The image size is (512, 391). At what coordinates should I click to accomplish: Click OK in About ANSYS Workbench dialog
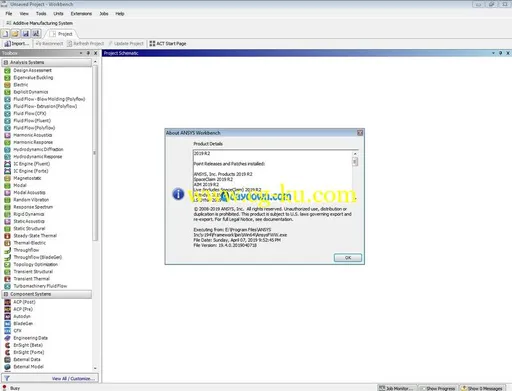pos(348,258)
